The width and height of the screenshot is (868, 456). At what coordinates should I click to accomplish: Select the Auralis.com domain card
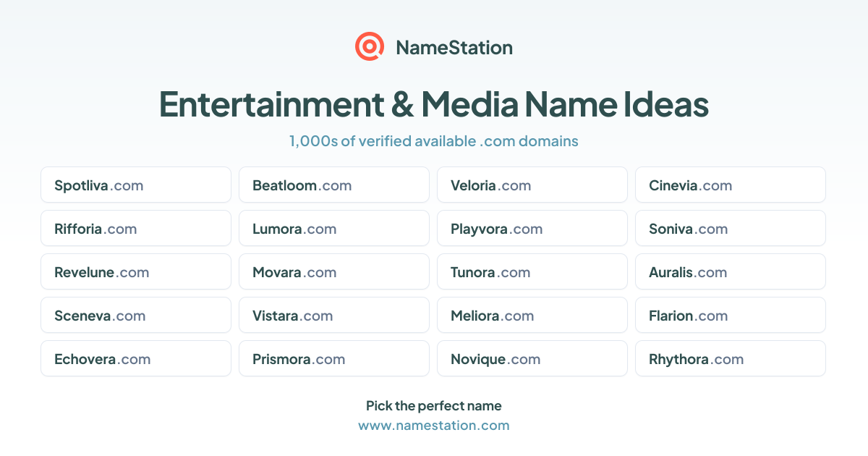coord(731,271)
